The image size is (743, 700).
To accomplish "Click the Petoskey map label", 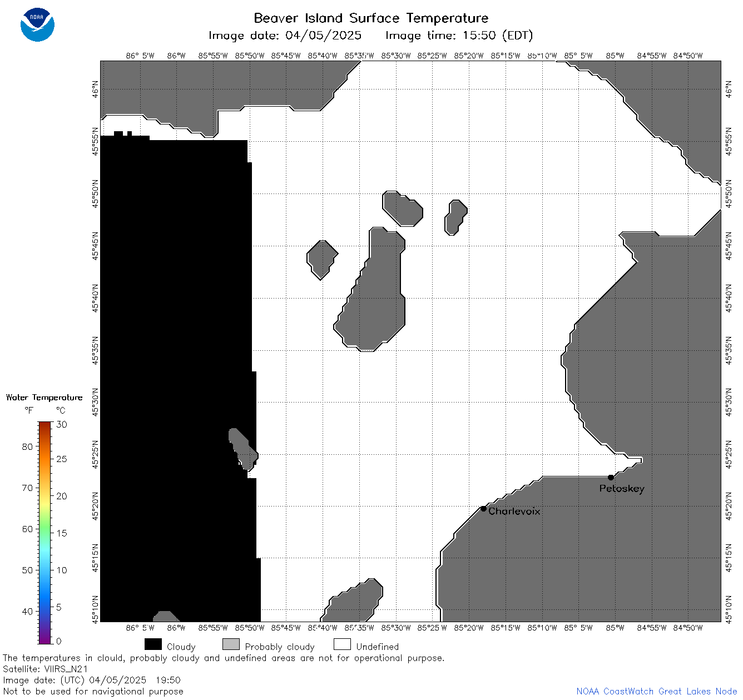I will click(x=622, y=489).
